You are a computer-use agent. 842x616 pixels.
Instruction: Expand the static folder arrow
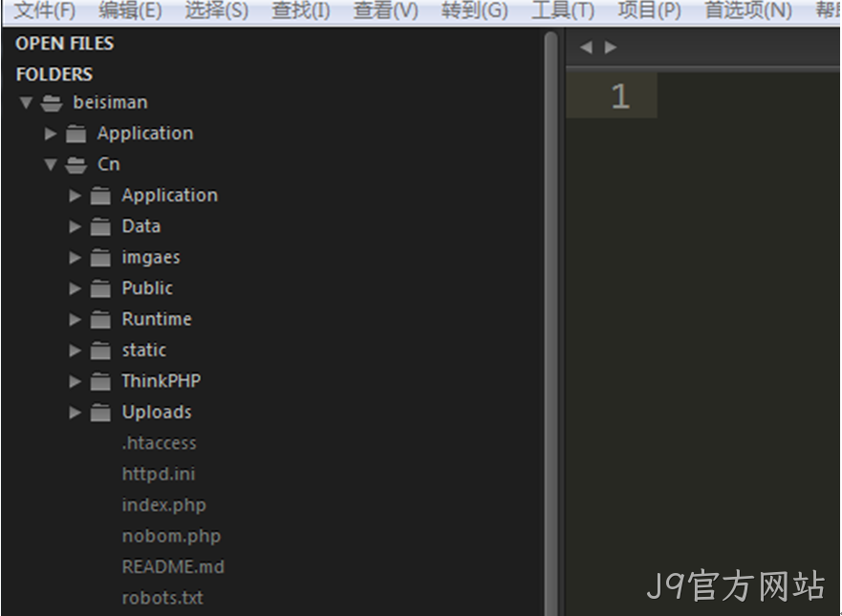76,350
